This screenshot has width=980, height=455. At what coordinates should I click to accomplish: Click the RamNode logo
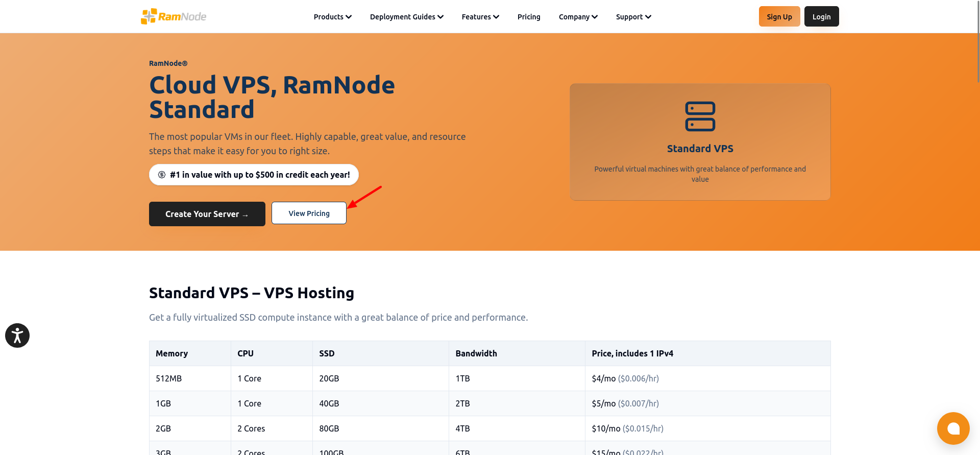[174, 16]
